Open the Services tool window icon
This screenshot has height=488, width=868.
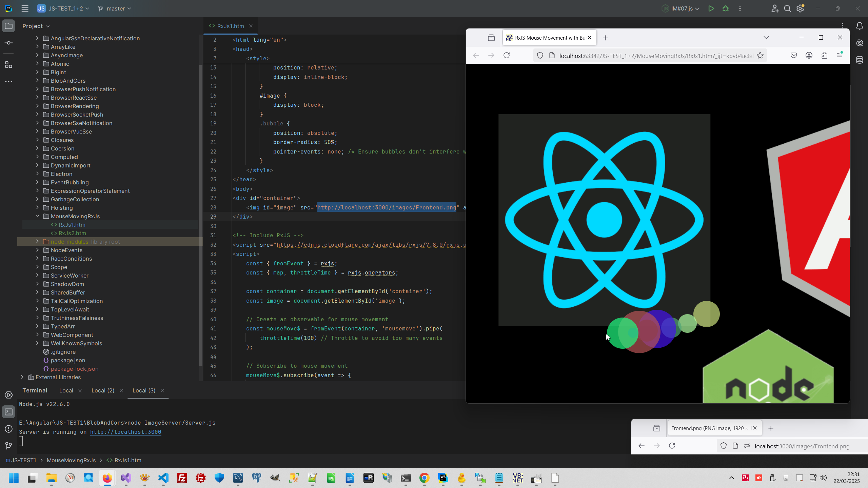coord(9,395)
